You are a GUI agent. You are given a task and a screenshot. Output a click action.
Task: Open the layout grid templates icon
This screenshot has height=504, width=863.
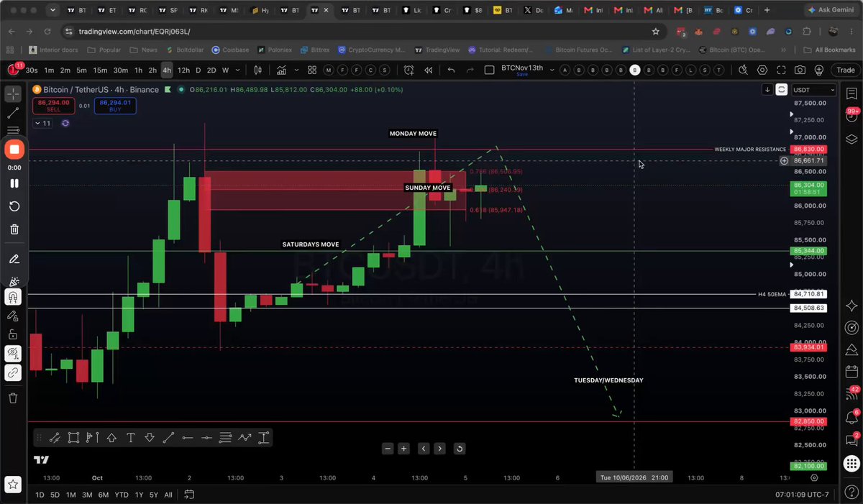pyautogui.click(x=312, y=70)
